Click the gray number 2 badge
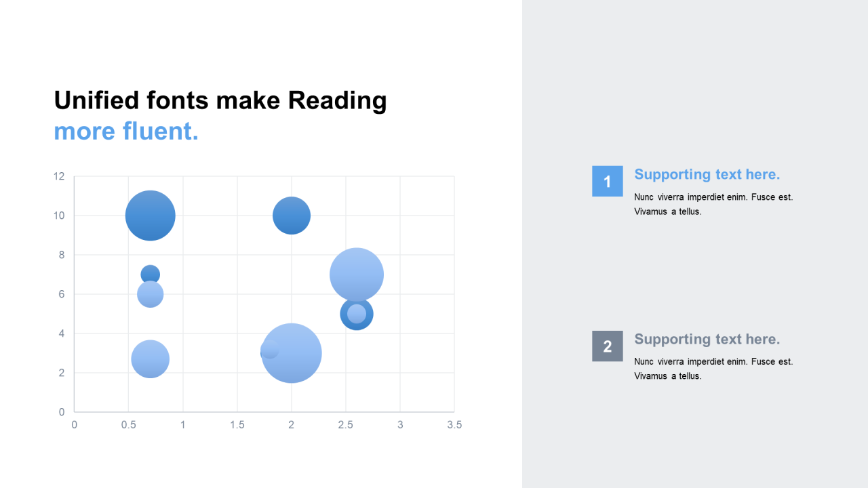Viewport: 868px width, 488px height. coord(607,346)
